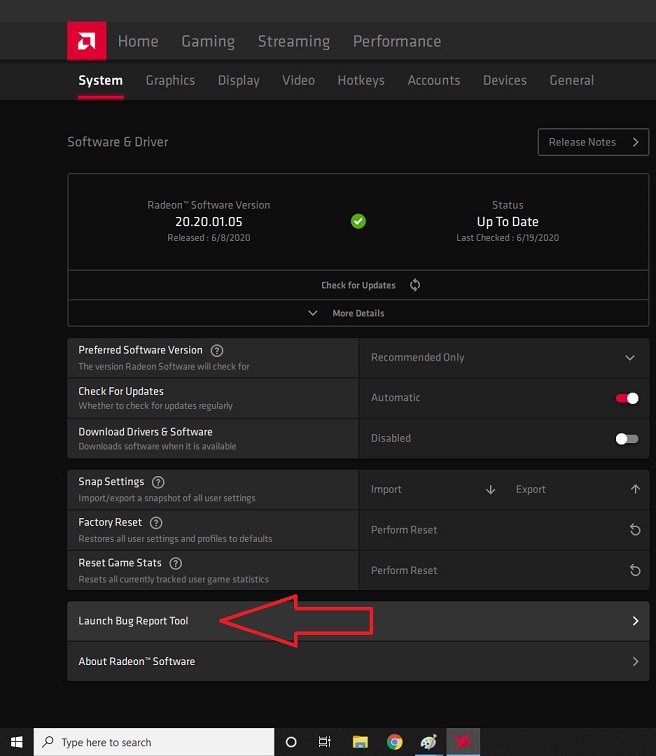Expand the About Radeon Software row
Viewport: 656px width, 756px height.
pyautogui.click(x=358, y=661)
